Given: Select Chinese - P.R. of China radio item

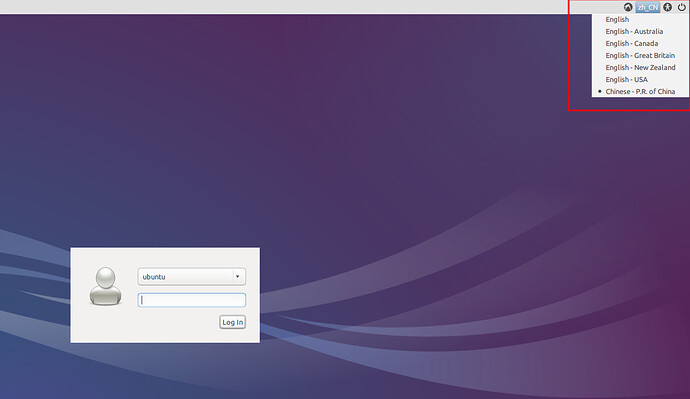Looking at the screenshot, I should [640, 92].
